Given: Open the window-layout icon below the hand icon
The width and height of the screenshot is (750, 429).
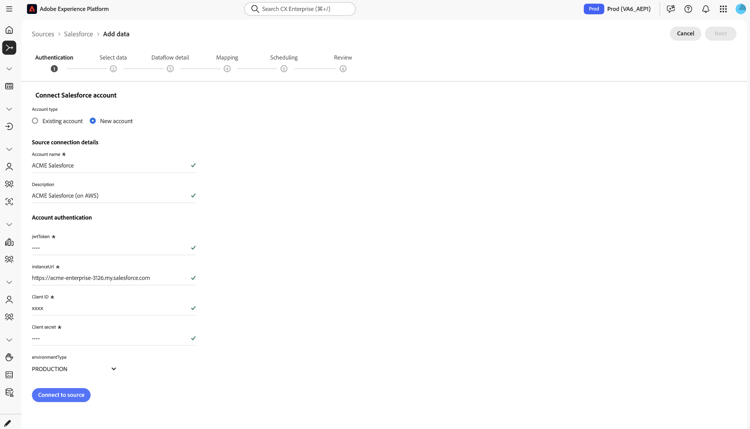Looking at the screenshot, I should click(9, 375).
